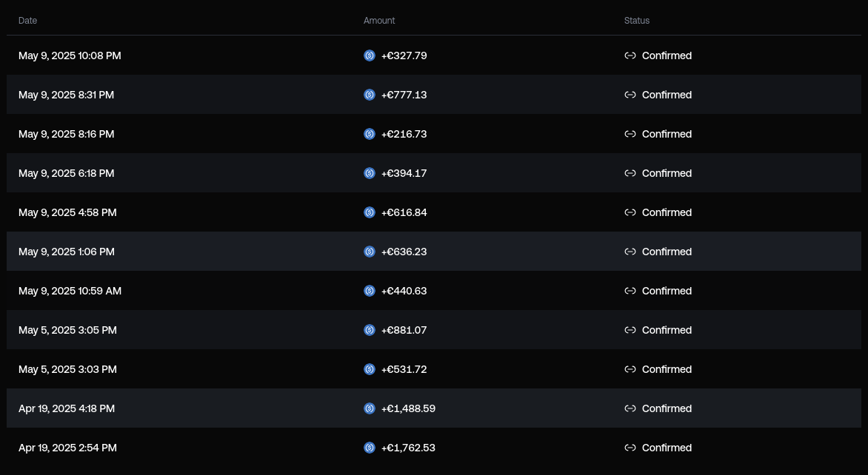Click the chain icon in the +€636.23 row

tap(630, 252)
